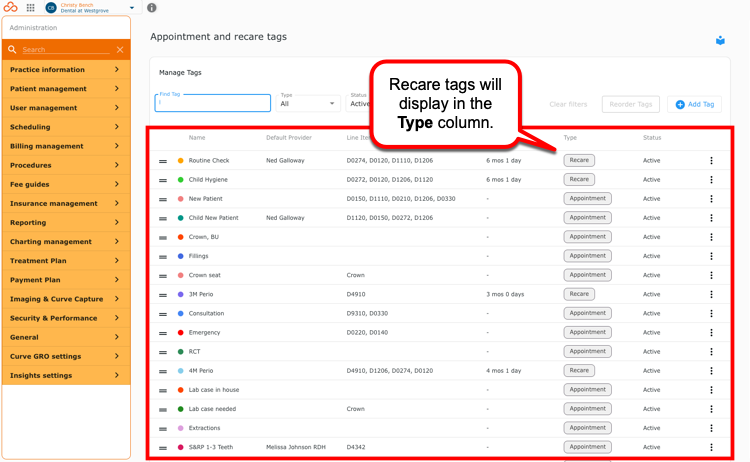
Task: Click the Clear filters link
Action: coord(568,104)
